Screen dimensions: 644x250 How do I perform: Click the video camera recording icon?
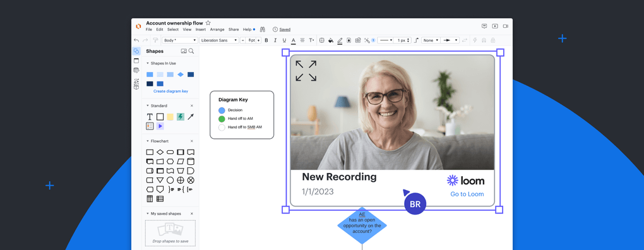(506, 26)
